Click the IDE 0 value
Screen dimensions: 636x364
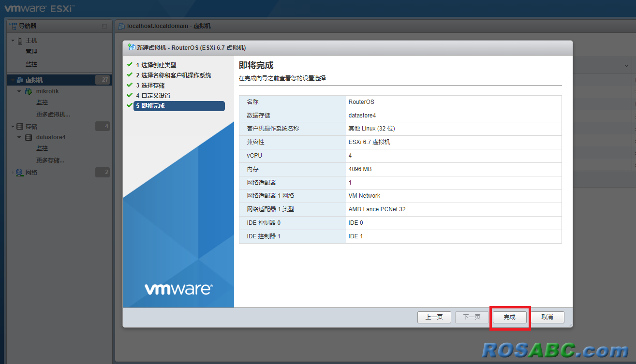tap(355, 223)
